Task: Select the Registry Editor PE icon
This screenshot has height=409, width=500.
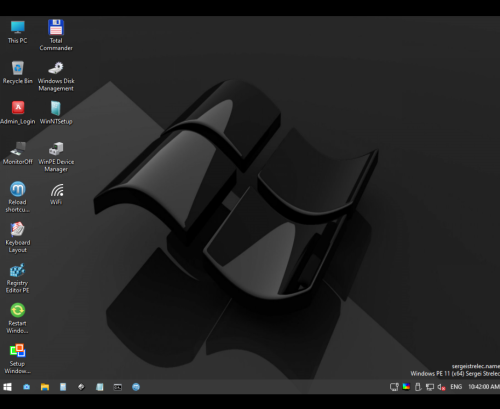Action: click(17, 278)
